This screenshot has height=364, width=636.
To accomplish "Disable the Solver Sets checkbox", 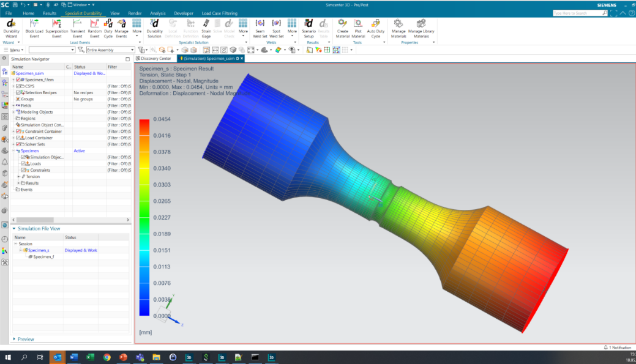I will [x=17, y=144].
